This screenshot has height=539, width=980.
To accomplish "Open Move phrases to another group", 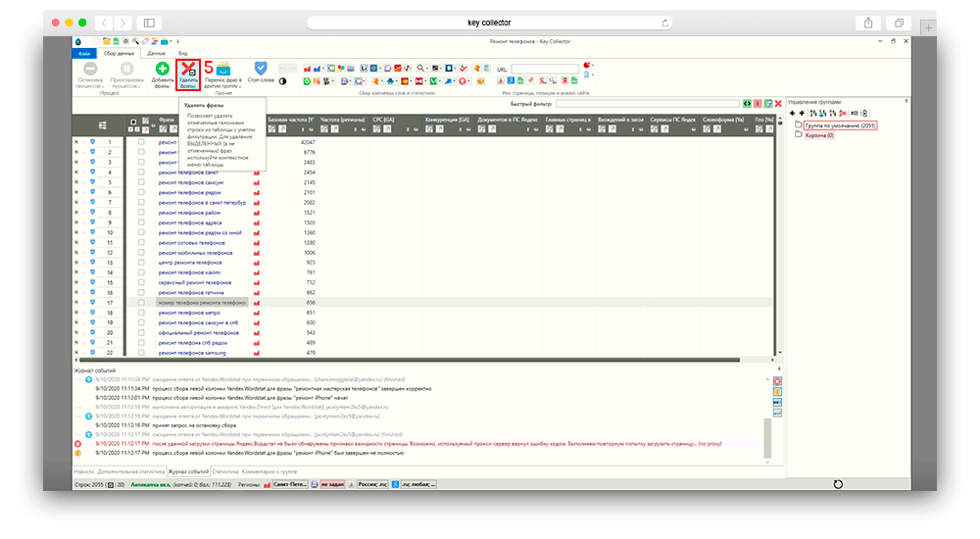I will coord(223,75).
